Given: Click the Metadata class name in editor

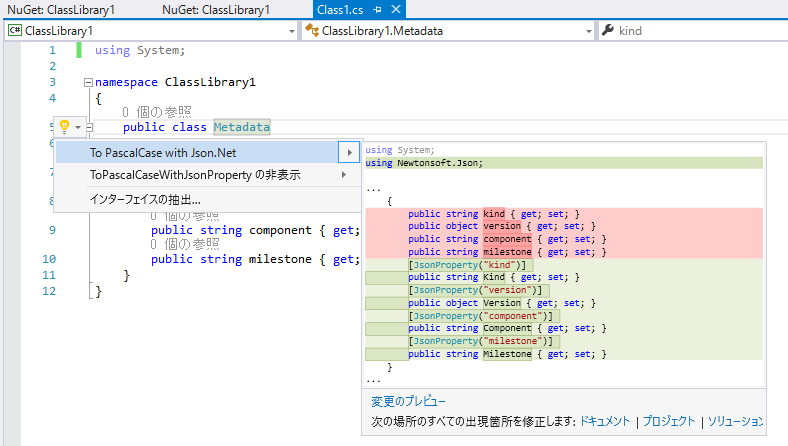Looking at the screenshot, I should coord(242,127).
